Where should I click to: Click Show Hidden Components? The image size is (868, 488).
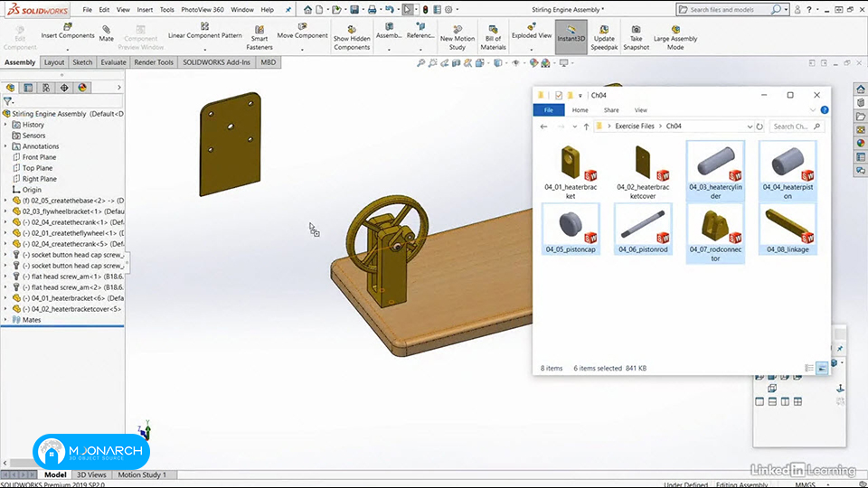[x=352, y=38]
